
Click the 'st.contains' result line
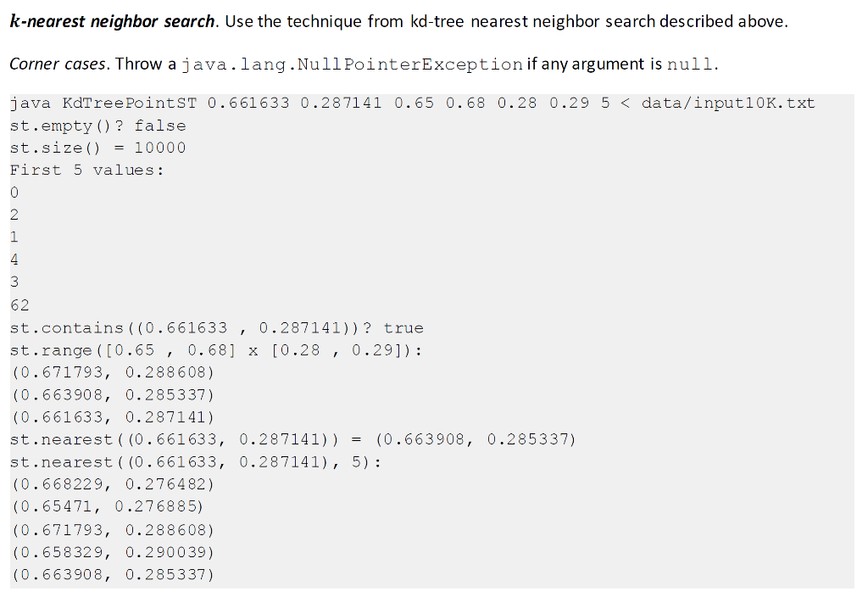(216, 328)
